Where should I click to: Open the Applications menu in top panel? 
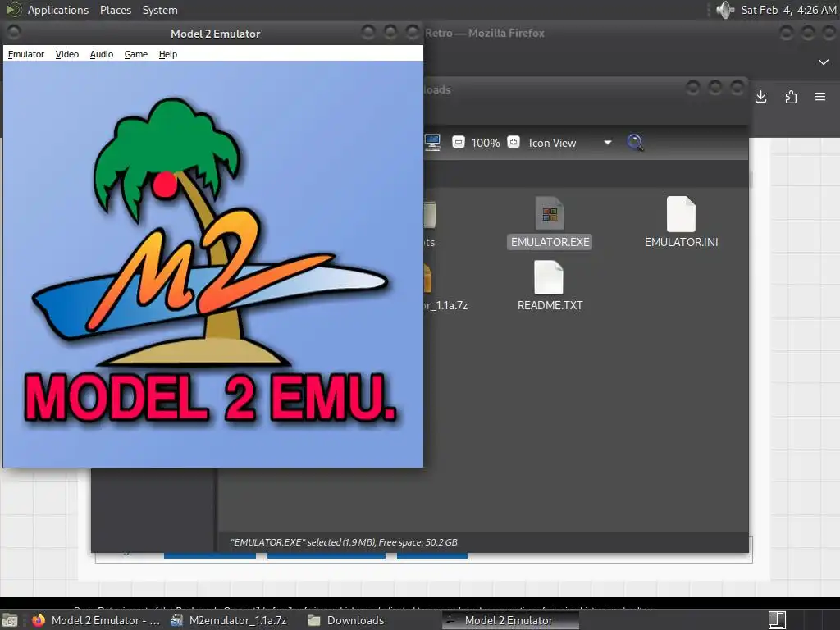coord(58,10)
